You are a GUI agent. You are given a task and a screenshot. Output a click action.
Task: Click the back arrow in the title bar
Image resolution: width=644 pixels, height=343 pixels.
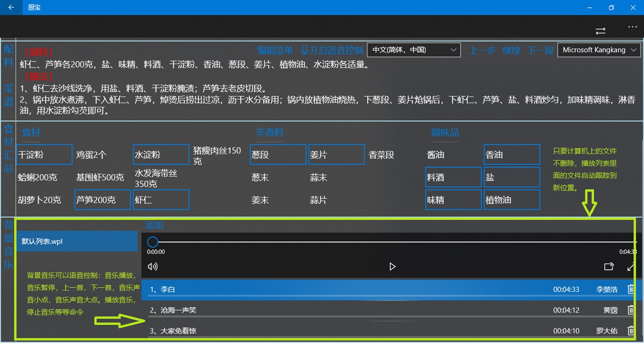pos(11,7)
